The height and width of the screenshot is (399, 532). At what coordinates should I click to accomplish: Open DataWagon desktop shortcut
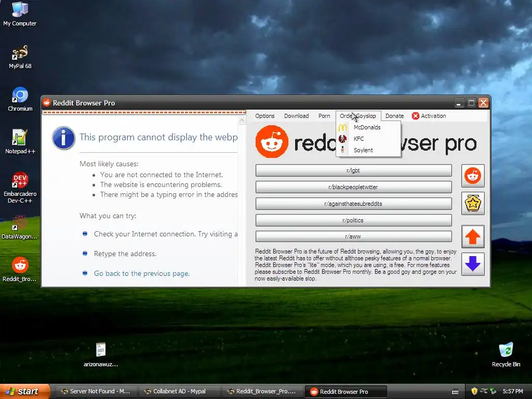coord(20,227)
